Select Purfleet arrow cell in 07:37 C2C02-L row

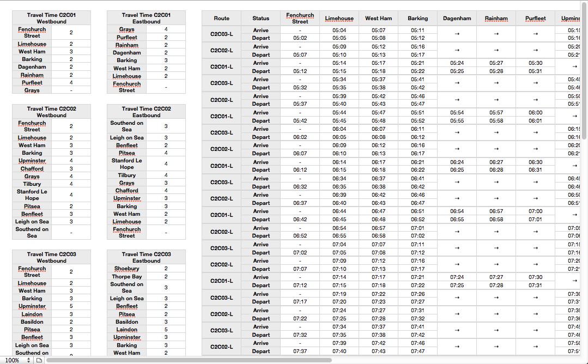pyautogui.click(x=535, y=347)
